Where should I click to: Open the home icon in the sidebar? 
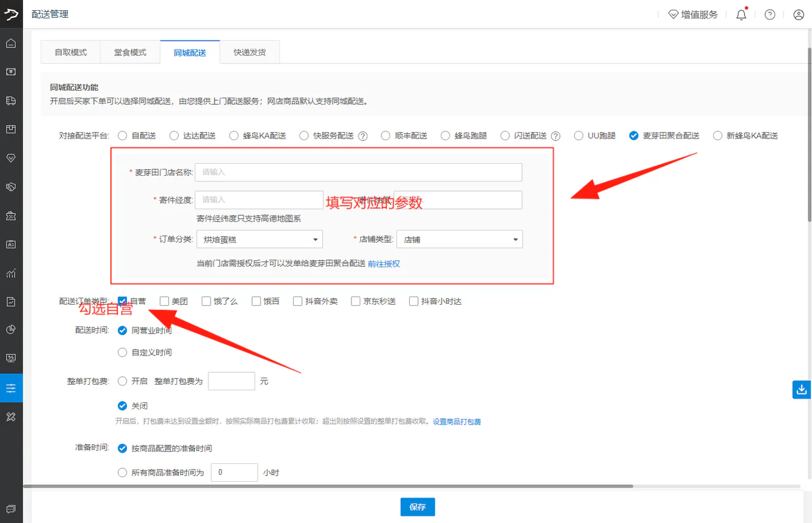(x=11, y=43)
